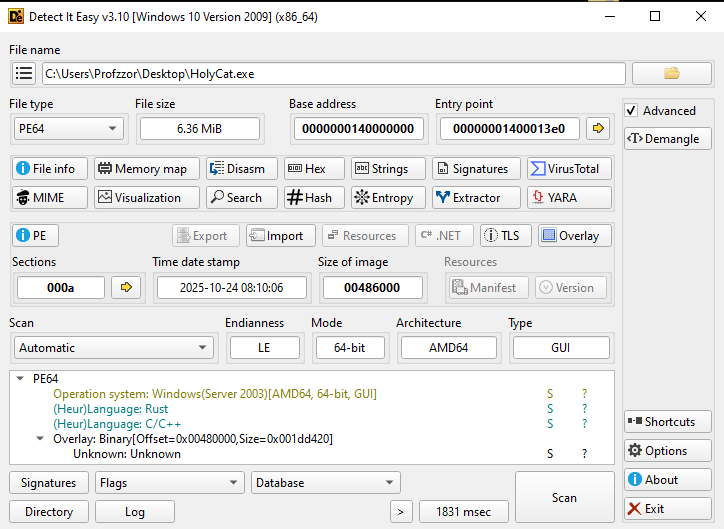The width and height of the screenshot is (724, 529).
Task: Exit the application
Action: (668, 509)
